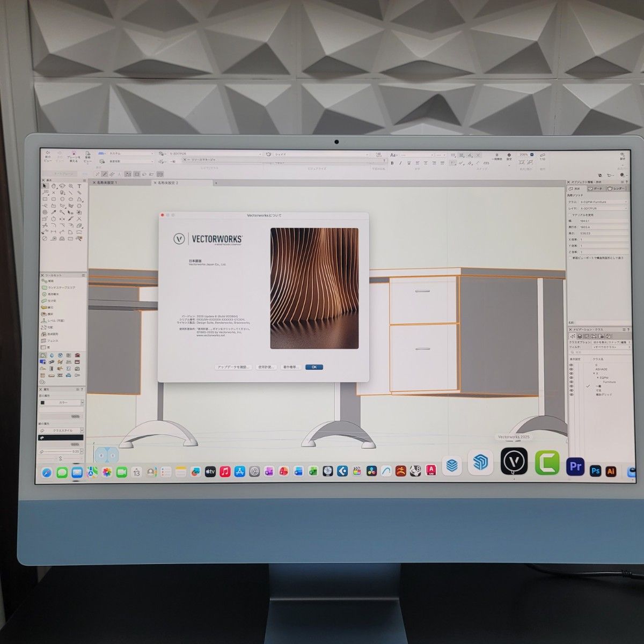The width and height of the screenshot is (644, 644).
Task: Open the レイヤ dropdown X-3D17FUR in Object Info
Action: [603, 208]
